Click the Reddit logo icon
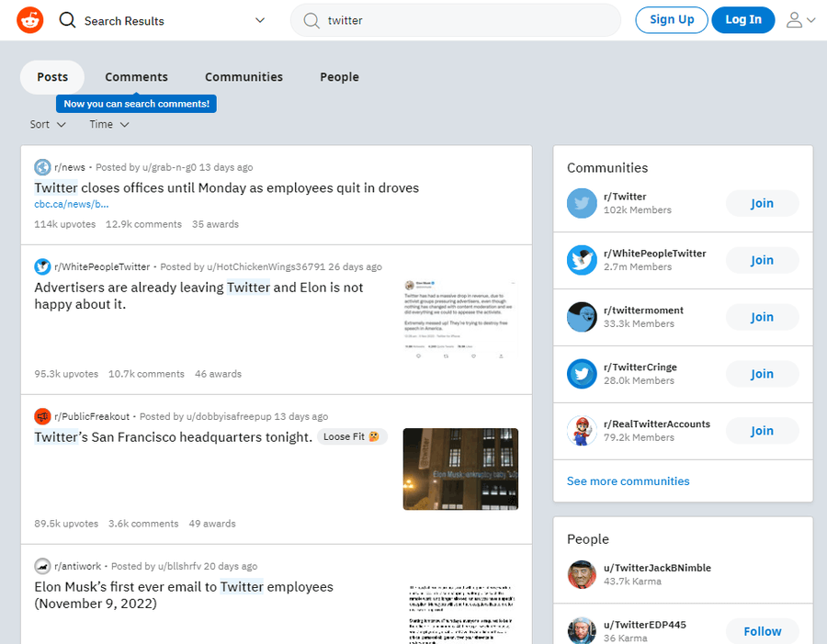 (30, 20)
